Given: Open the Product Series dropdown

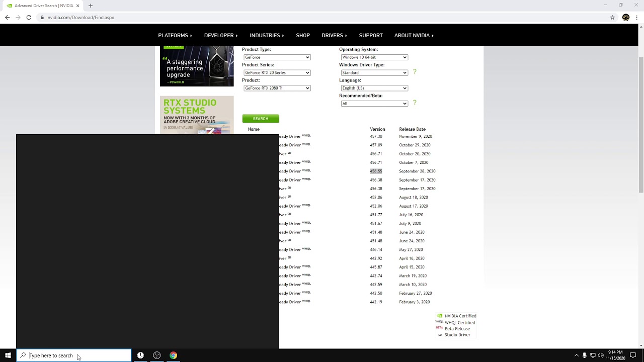Looking at the screenshot, I should [x=277, y=73].
